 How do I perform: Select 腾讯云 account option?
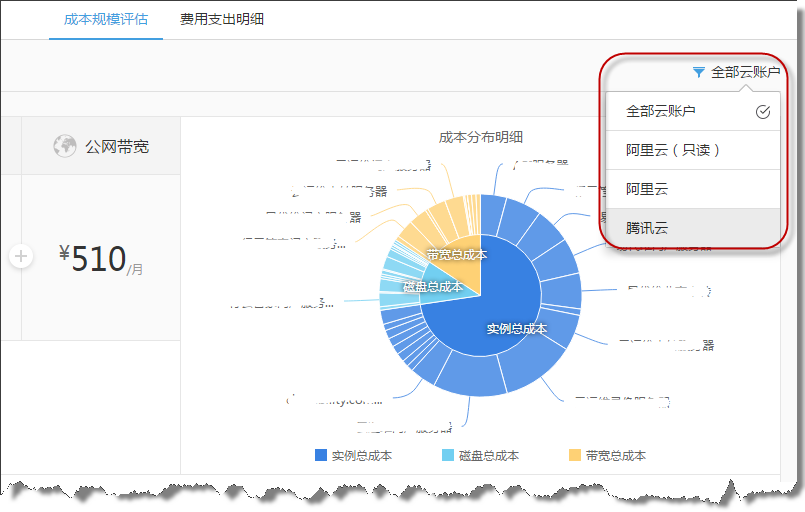click(693, 227)
